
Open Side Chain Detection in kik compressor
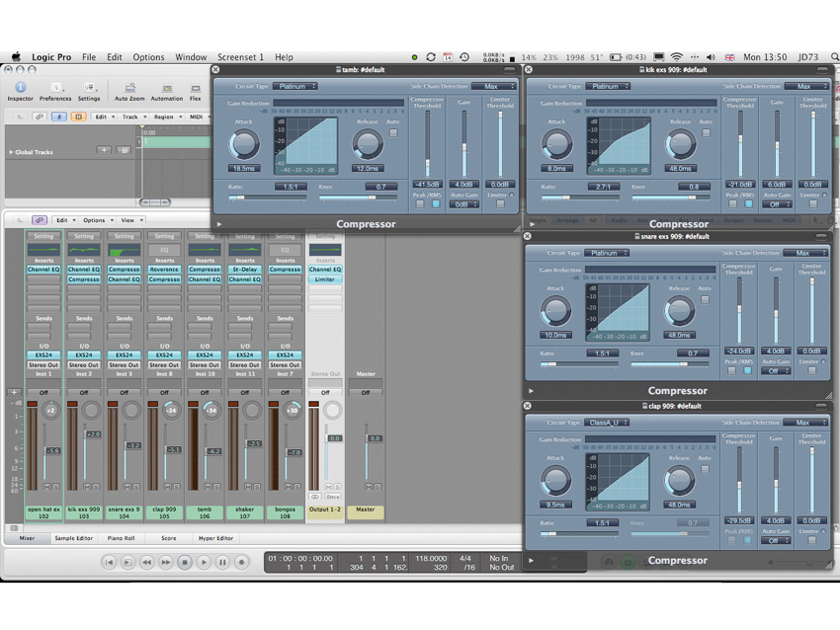click(806, 86)
